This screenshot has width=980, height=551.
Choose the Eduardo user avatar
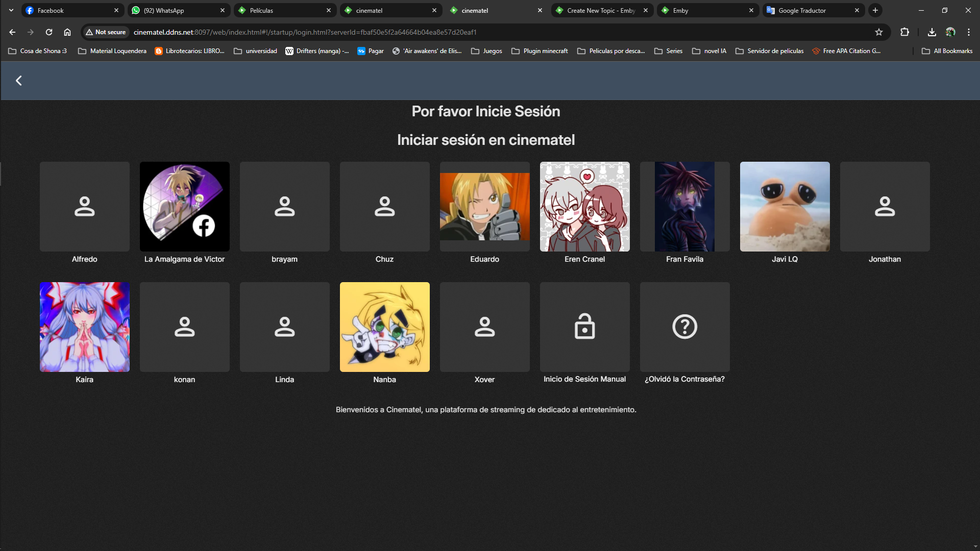click(484, 207)
